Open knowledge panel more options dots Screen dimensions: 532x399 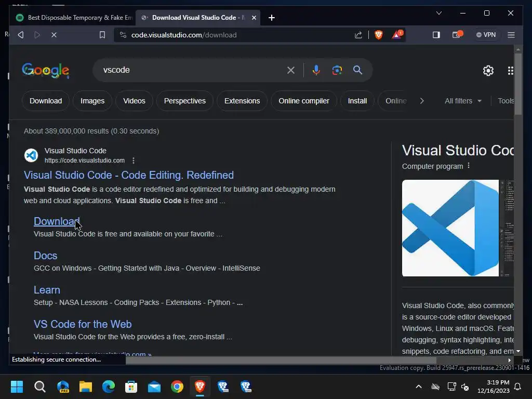coord(469,166)
